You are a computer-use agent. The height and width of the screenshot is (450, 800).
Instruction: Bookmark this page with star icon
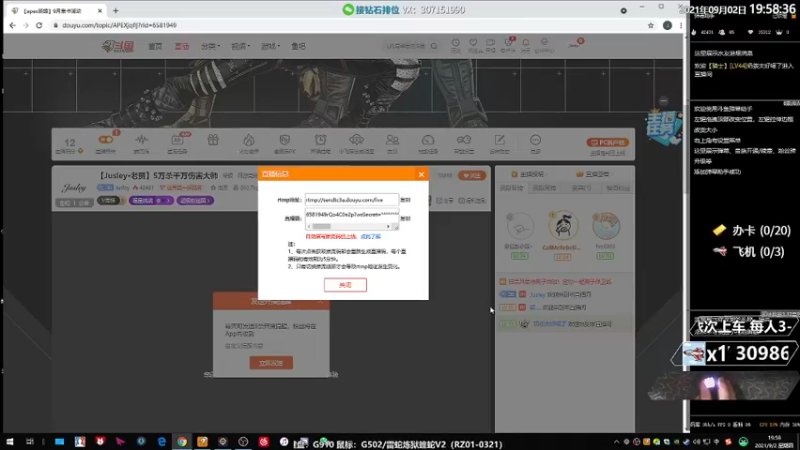point(651,25)
